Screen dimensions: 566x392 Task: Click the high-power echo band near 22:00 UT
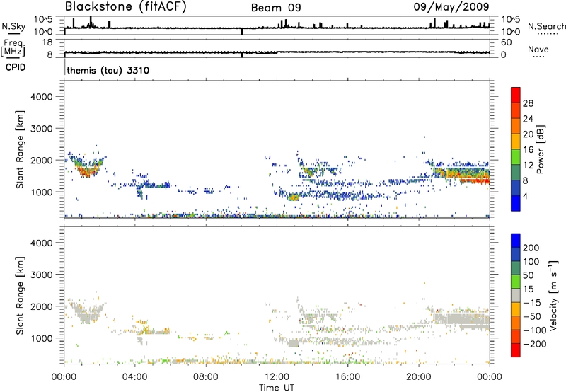point(462,174)
